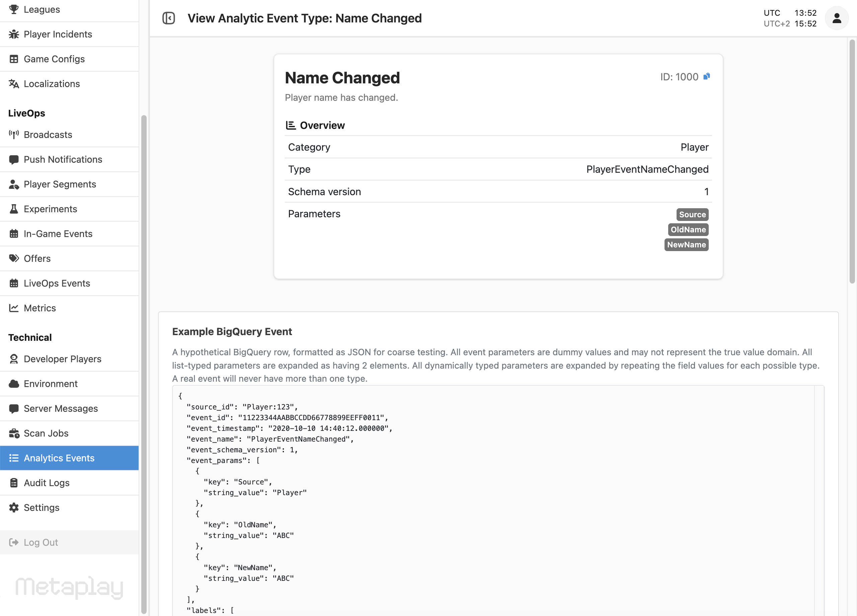Select the Source parameter badge
Viewport: 857px width, 616px height.
(692, 214)
